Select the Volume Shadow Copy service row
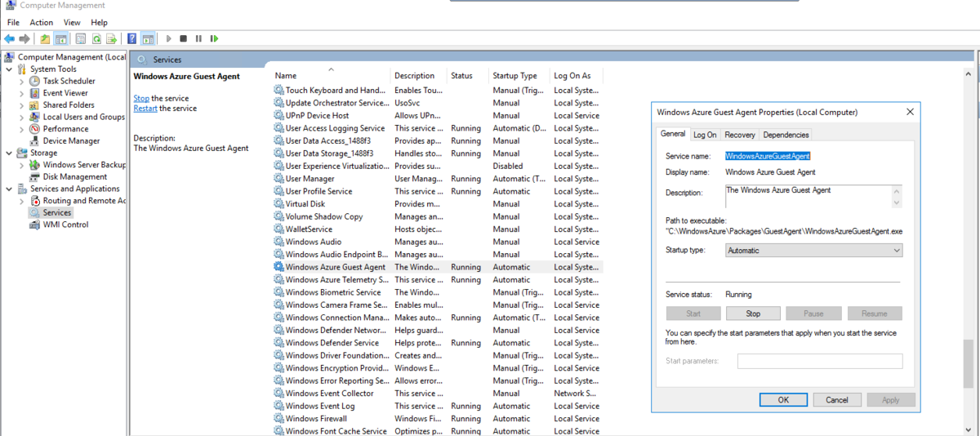 pos(438,216)
